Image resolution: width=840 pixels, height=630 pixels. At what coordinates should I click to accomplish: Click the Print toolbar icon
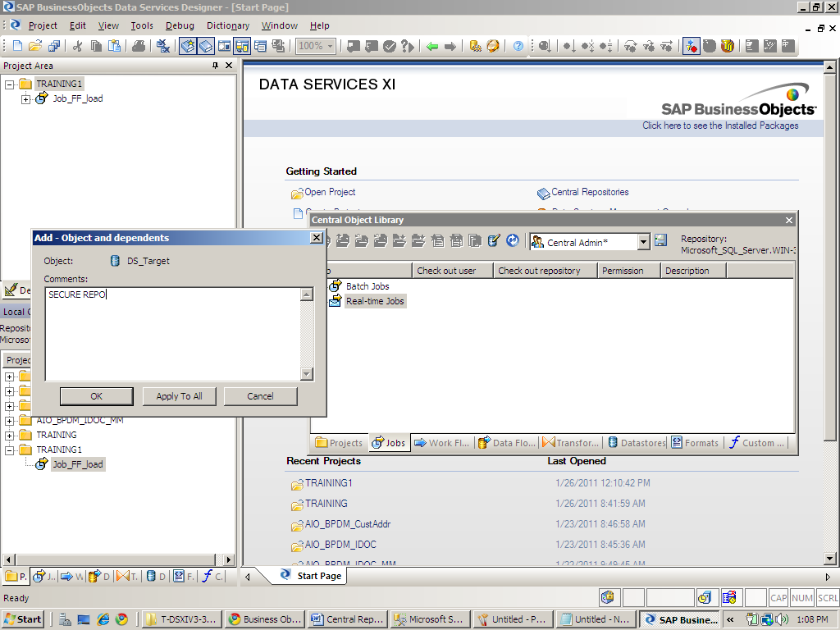(x=139, y=46)
